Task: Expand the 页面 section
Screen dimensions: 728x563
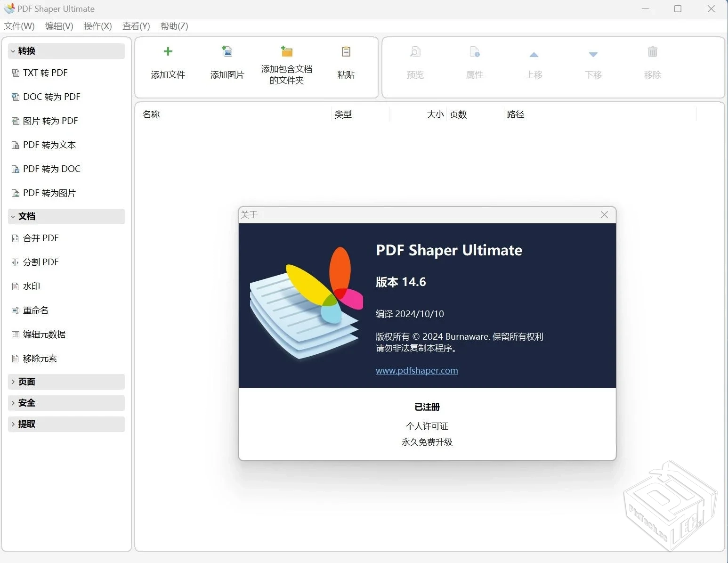Action: tap(26, 382)
